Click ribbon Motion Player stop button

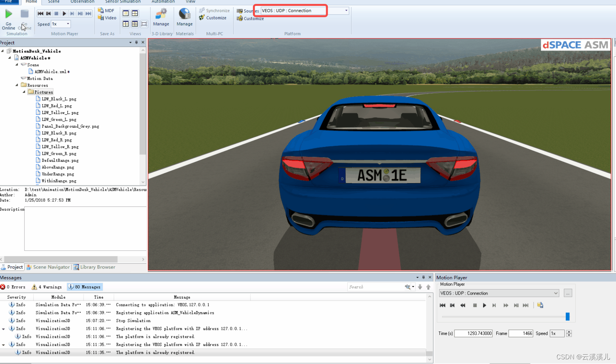[56, 13]
